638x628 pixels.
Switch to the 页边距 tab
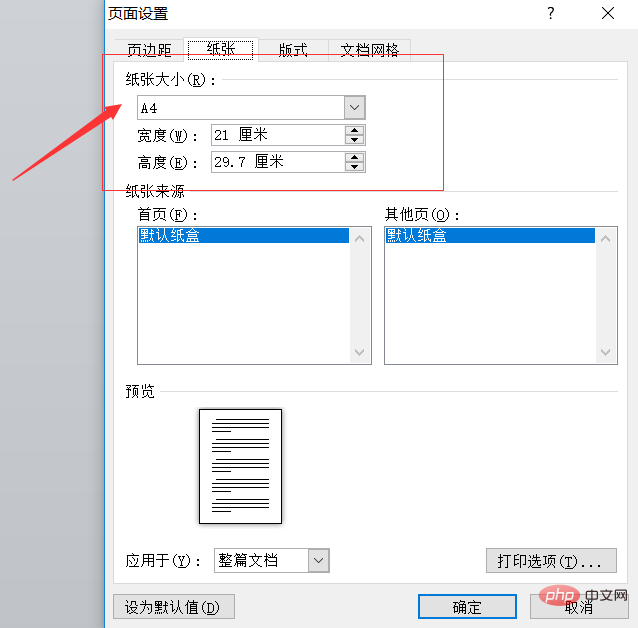[149, 50]
